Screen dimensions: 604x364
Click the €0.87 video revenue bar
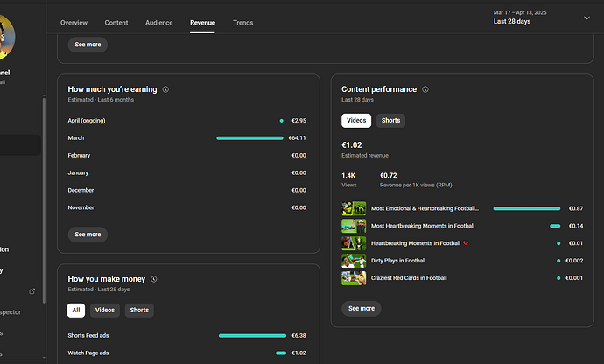pyautogui.click(x=527, y=208)
